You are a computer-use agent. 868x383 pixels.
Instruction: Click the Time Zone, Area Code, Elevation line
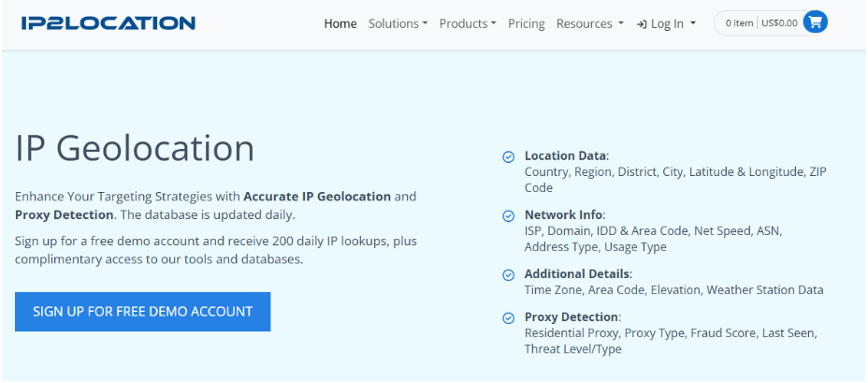673,290
